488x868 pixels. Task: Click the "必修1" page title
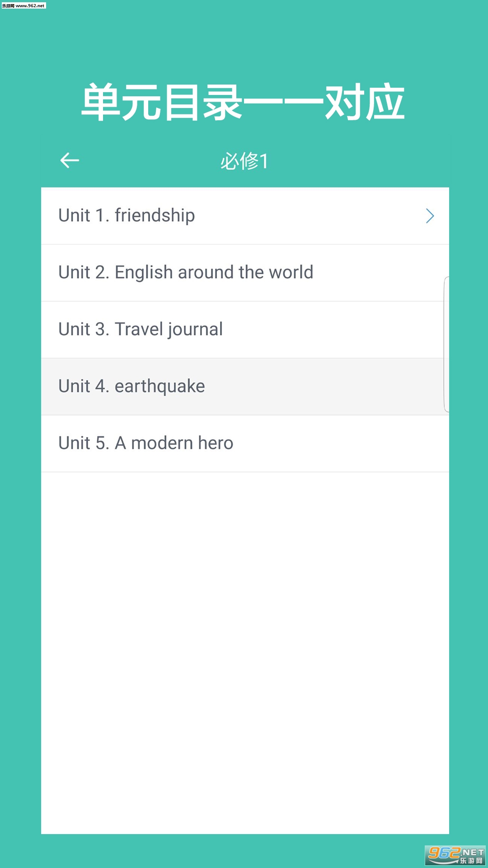pos(244,161)
